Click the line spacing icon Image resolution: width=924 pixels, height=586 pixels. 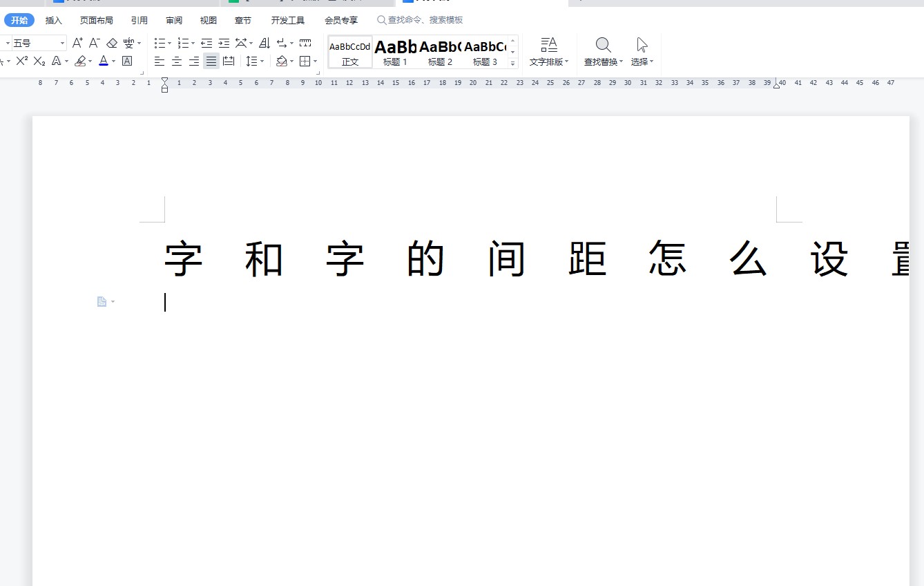point(252,61)
